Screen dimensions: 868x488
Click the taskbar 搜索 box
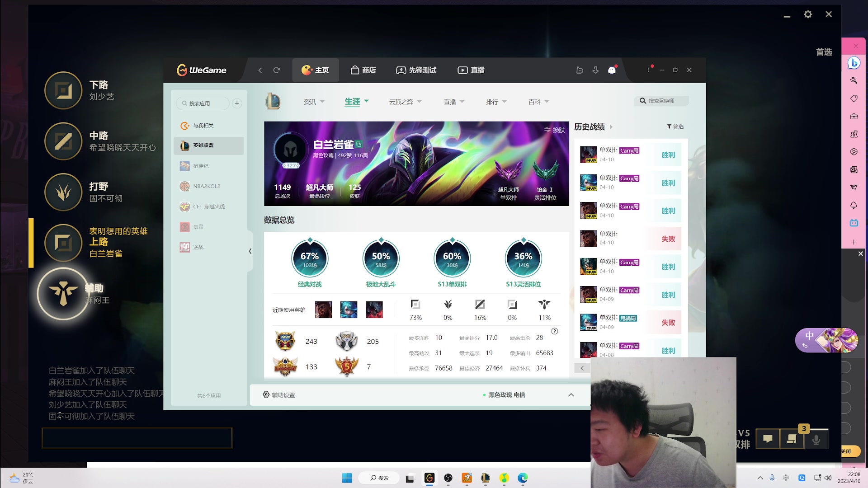click(379, 478)
